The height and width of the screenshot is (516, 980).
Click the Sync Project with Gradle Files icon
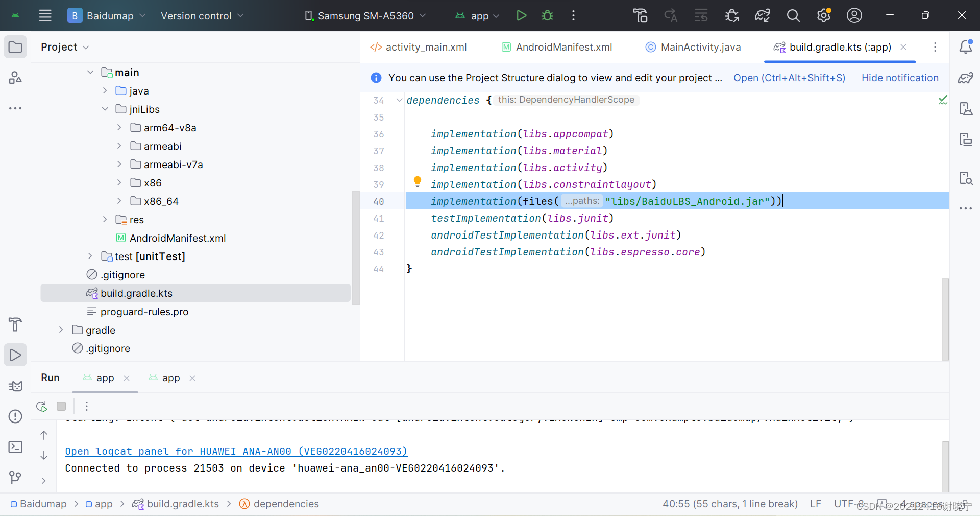762,15
